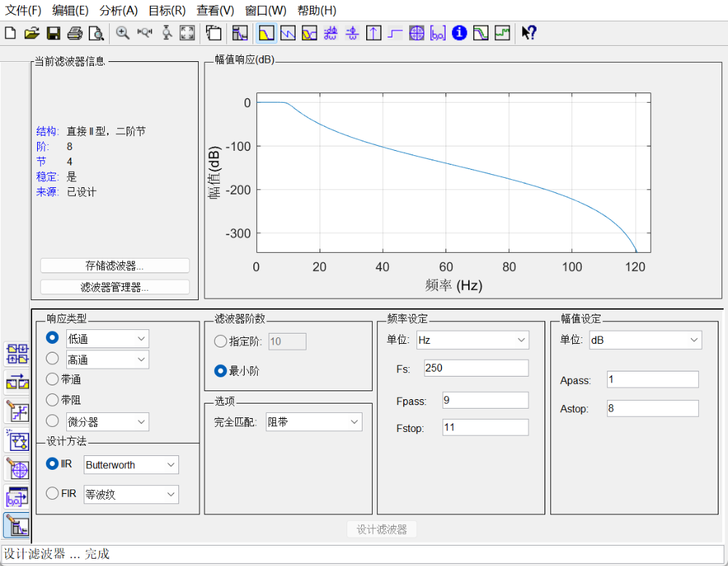Show filter information blue info icon

459,33
